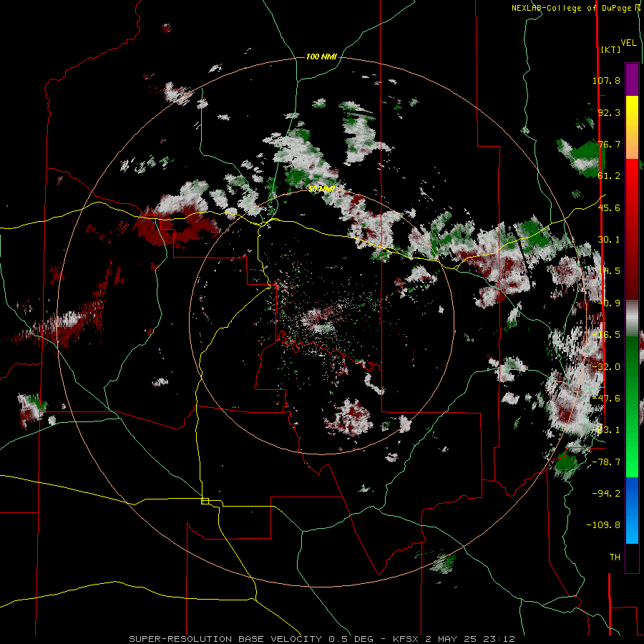Click the [KT] units label
Viewport: 644px width, 644px height.
[x=611, y=49]
